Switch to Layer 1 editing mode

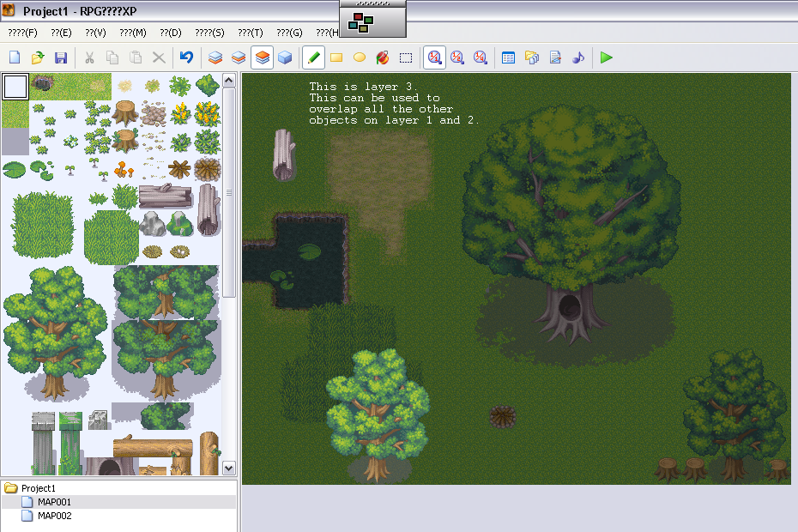(x=215, y=57)
